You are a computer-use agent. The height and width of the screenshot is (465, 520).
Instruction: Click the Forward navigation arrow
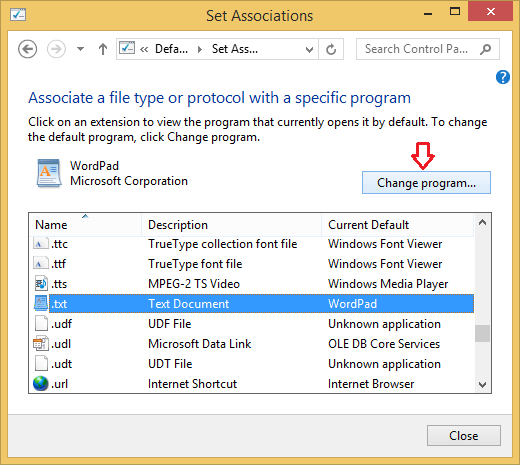[56, 49]
